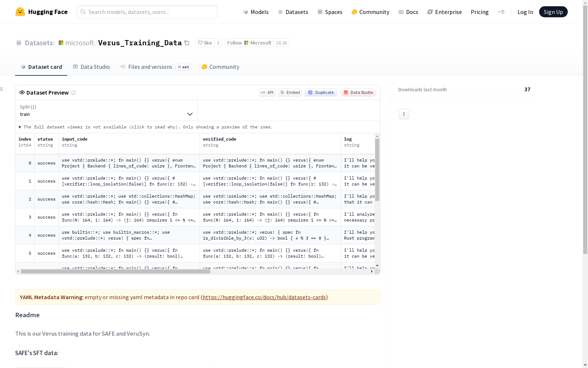This screenshot has width=588, height=368.
Task: Switch to the dataset Community tab
Action: click(x=220, y=67)
